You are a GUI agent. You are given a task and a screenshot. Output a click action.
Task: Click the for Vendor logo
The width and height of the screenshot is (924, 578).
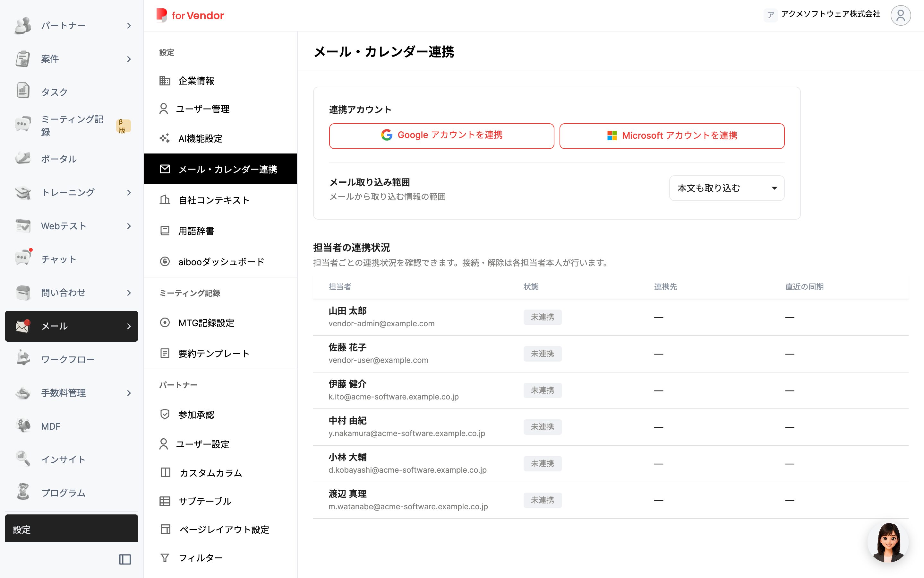(x=190, y=15)
